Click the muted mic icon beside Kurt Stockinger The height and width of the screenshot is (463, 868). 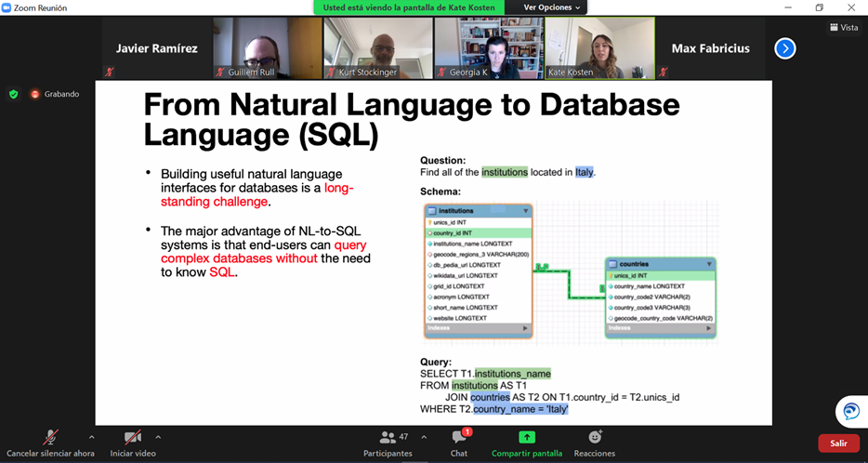[x=331, y=72]
